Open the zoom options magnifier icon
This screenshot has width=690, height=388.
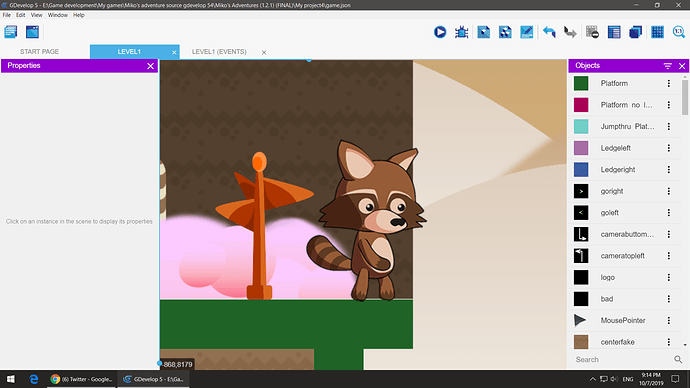[x=679, y=32]
